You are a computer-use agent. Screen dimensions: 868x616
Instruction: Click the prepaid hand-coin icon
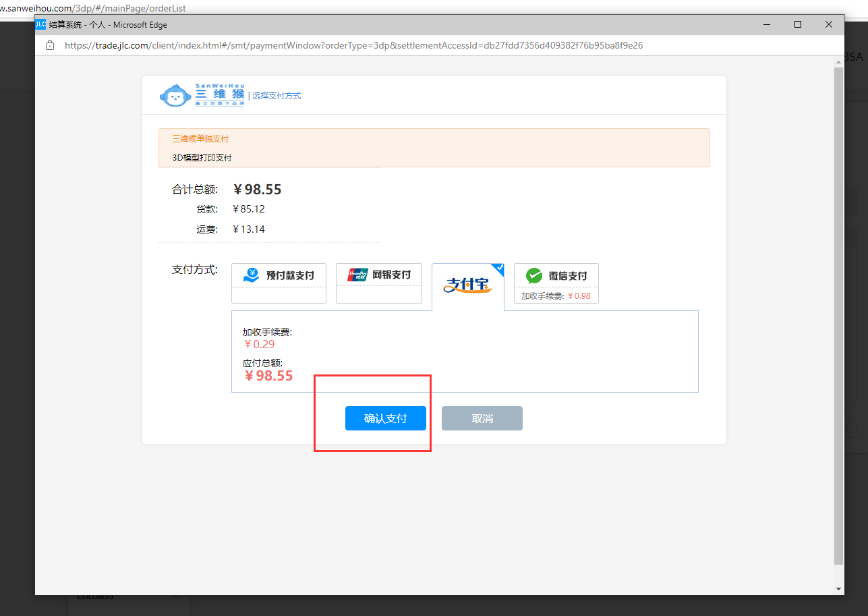click(x=251, y=275)
